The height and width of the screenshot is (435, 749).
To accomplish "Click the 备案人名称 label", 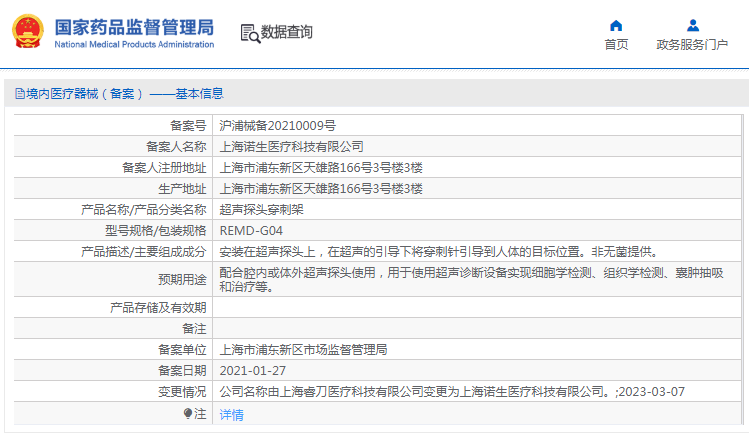I will pos(176,147).
